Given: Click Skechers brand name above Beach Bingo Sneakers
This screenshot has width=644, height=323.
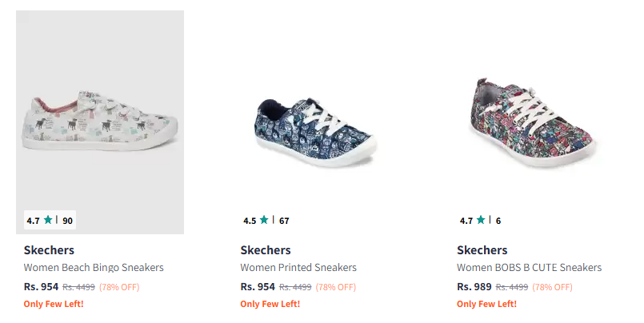Looking at the screenshot, I should point(49,250).
